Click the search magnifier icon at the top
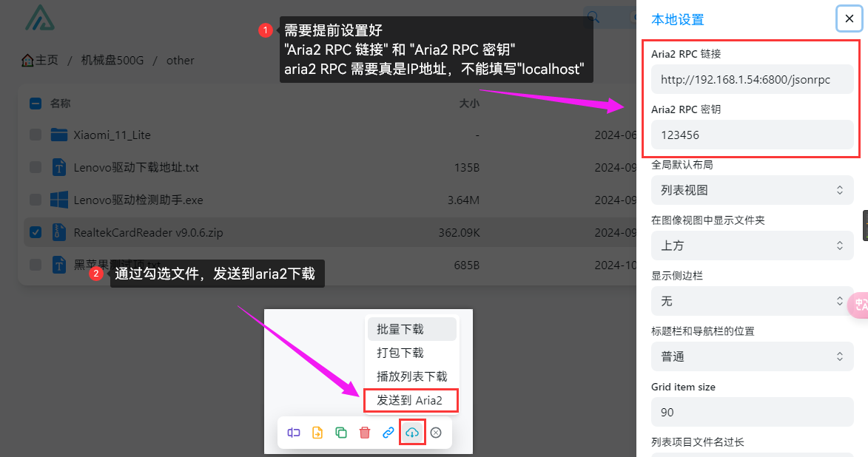The width and height of the screenshot is (868, 457). tap(593, 17)
